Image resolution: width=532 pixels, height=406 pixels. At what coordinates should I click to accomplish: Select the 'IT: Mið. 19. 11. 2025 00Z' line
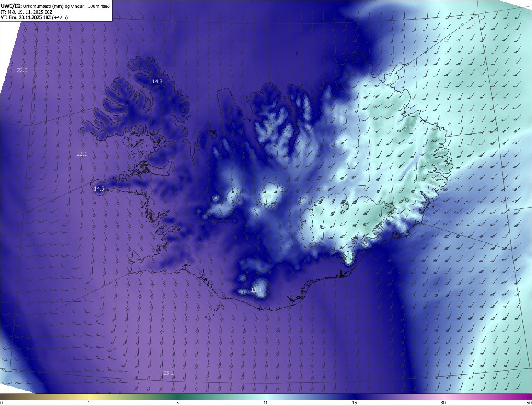coord(27,12)
